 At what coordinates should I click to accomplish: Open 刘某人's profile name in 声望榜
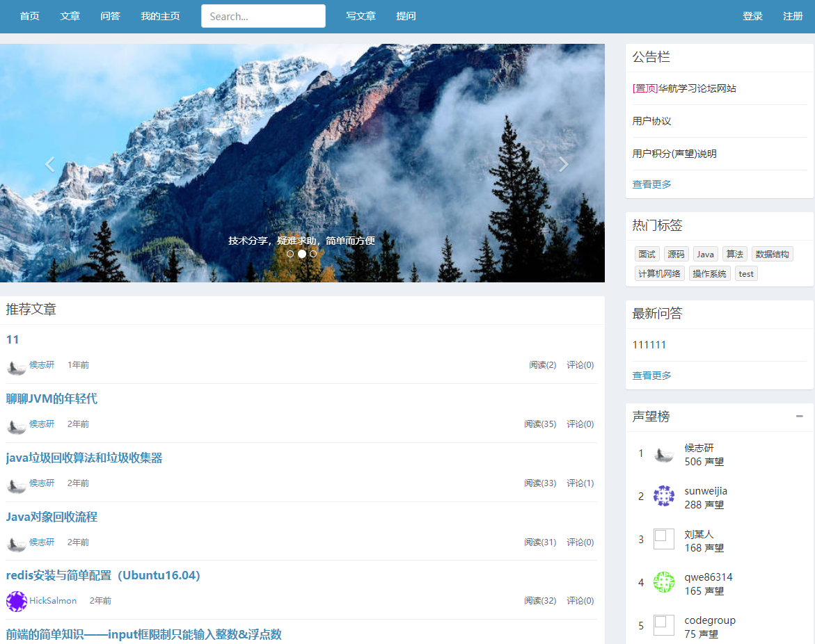(699, 534)
